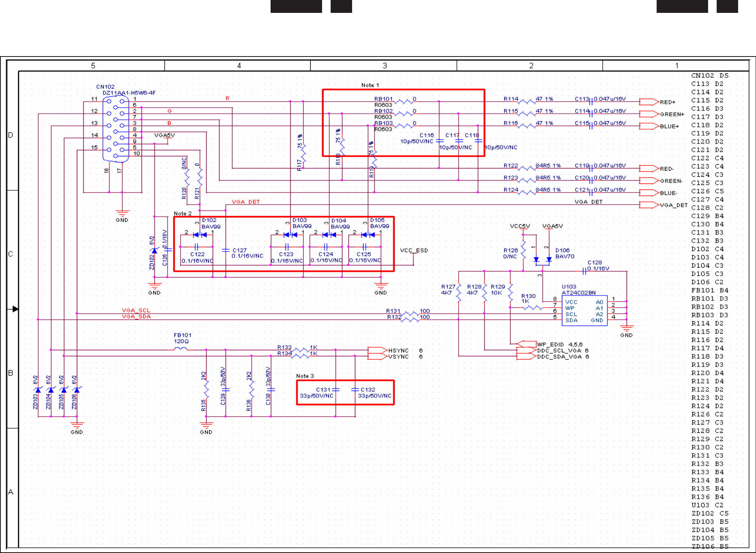
Task: Click the CN102 D5 entry in component index
Action: [x=709, y=75]
